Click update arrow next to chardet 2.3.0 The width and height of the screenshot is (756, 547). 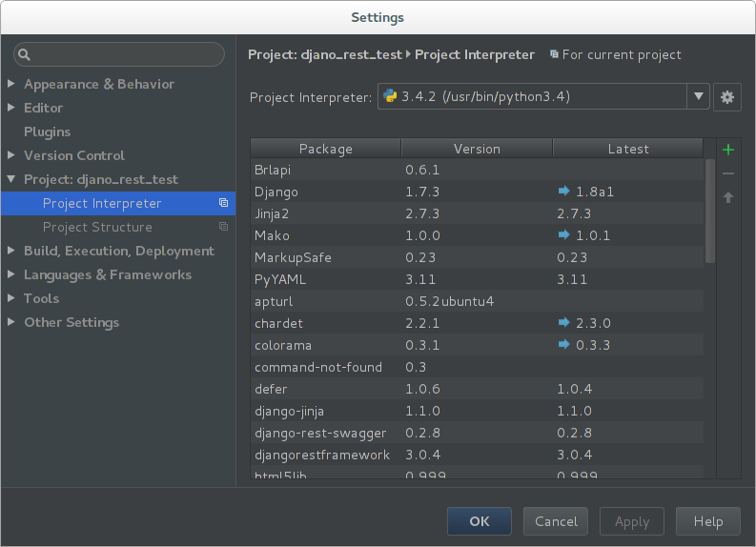[563, 322]
